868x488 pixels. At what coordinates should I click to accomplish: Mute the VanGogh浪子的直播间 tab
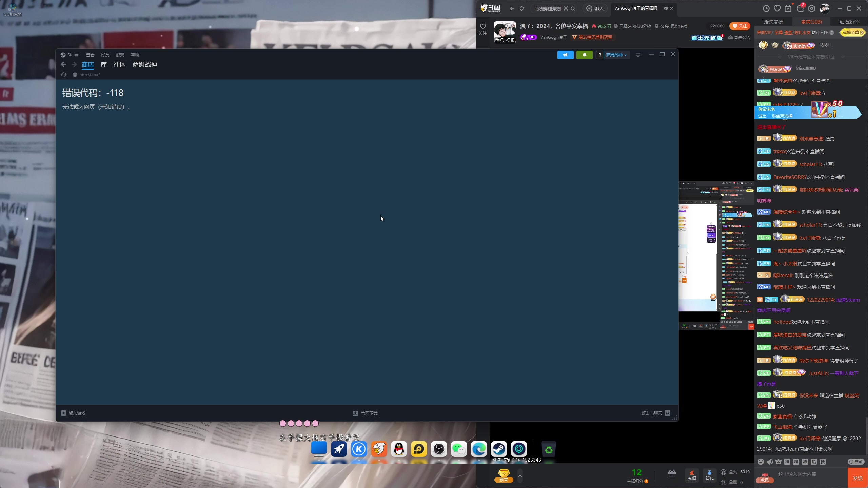point(666,8)
